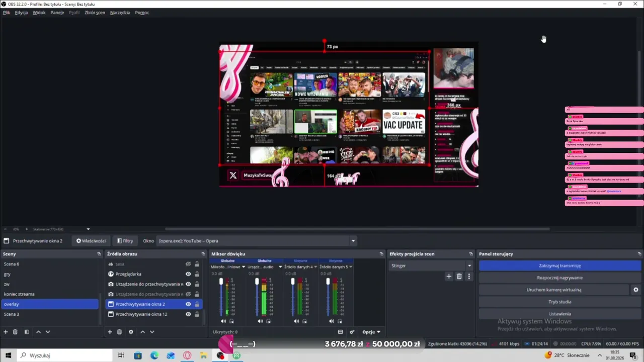644x362 pixels.
Task: Open scene filters icon in Sceny panel
Action: click(27, 332)
